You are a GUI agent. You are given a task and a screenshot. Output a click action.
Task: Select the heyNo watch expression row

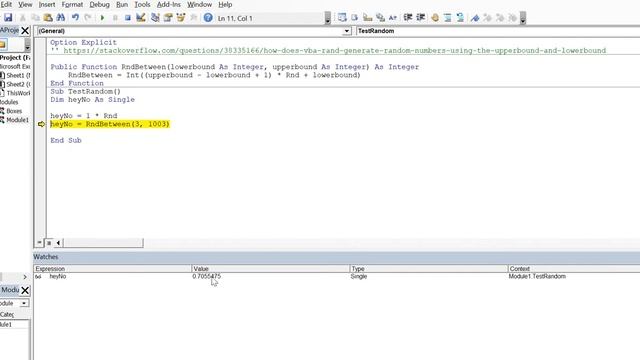[x=337, y=276]
